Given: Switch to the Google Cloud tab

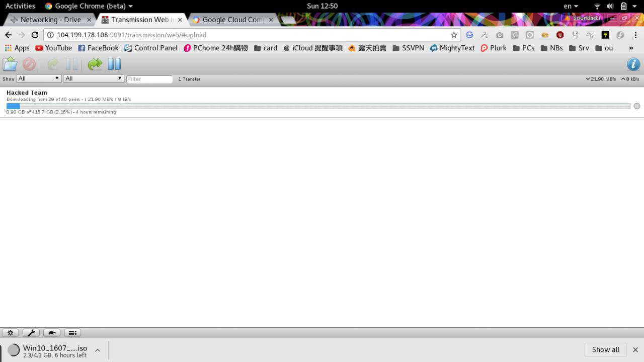Looking at the screenshot, I should [x=232, y=20].
